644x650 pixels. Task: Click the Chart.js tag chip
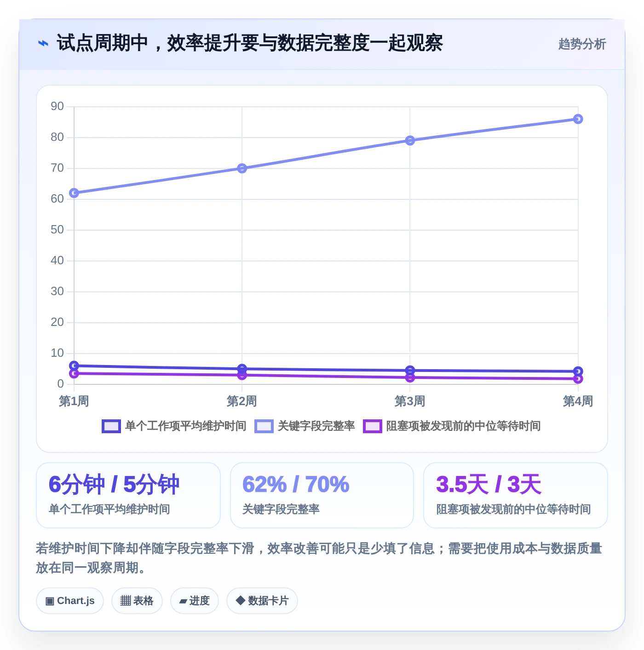pyautogui.click(x=70, y=601)
